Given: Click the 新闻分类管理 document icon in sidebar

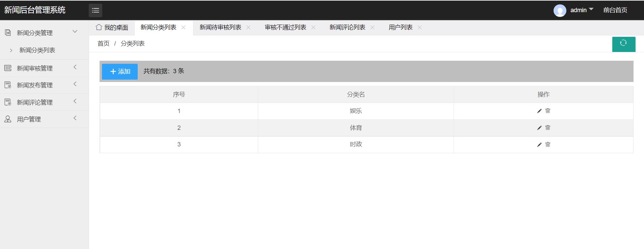Looking at the screenshot, I should click(x=8, y=33).
